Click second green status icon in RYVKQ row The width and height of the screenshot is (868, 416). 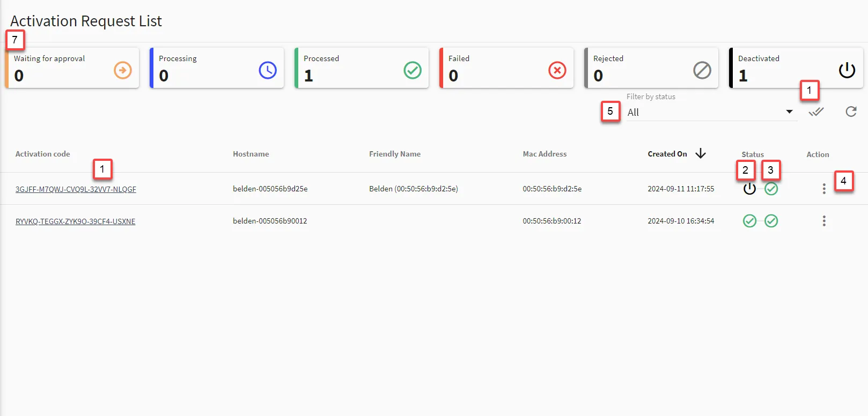pyautogui.click(x=771, y=221)
